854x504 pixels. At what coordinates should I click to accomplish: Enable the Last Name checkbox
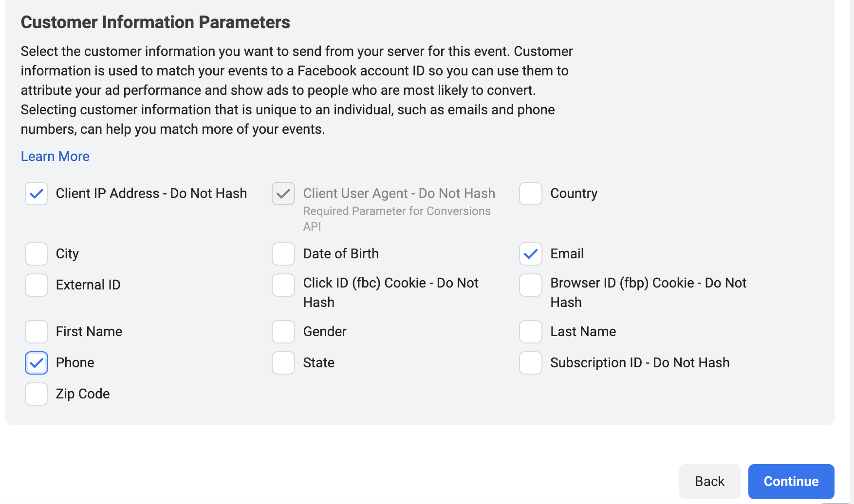(x=531, y=332)
